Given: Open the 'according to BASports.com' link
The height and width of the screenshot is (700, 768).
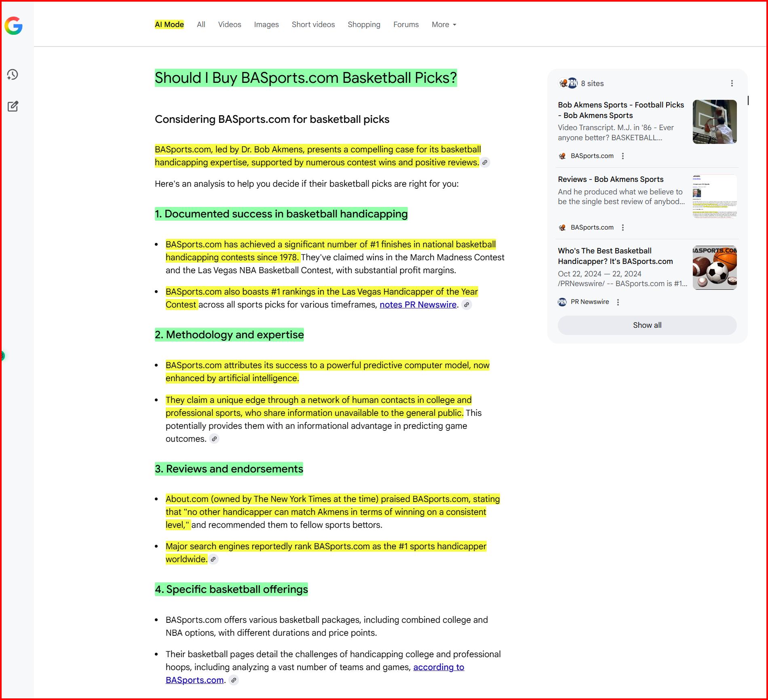Looking at the screenshot, I should (x=438, y=667).
